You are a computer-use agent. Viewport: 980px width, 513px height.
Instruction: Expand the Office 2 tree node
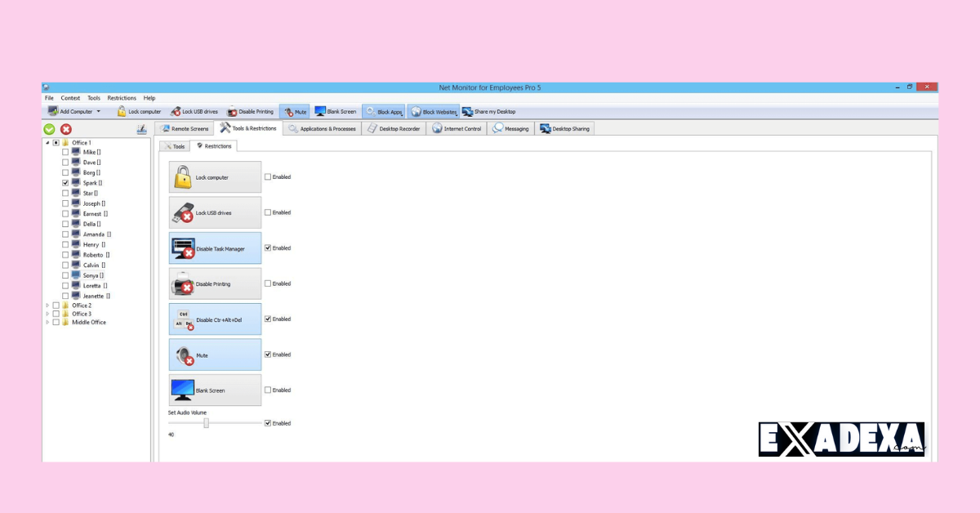point(47,305)
